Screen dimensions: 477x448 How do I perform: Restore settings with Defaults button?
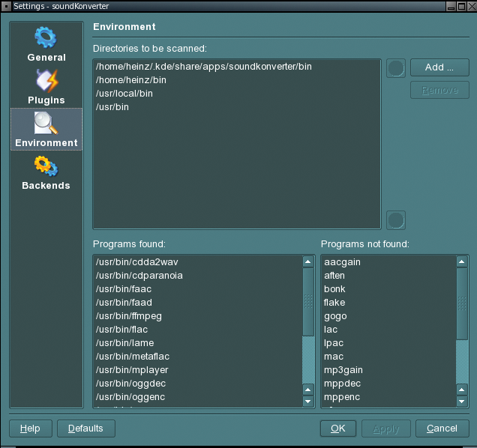[85, 429]
